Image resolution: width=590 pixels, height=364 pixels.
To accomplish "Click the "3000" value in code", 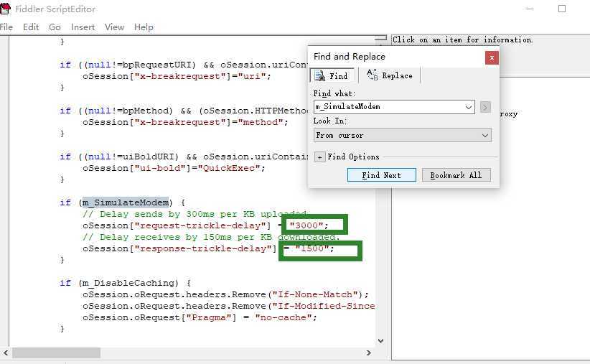I will [306, 225].
